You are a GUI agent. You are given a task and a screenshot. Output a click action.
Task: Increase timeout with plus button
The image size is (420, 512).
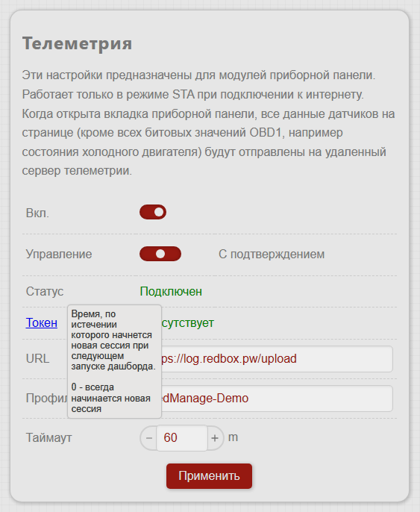pos(215,438)
